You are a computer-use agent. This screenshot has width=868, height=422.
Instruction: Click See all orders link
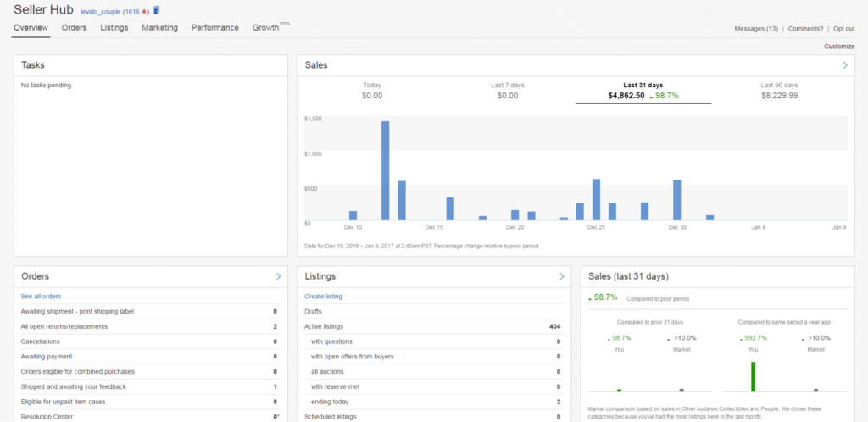point(41,297)
